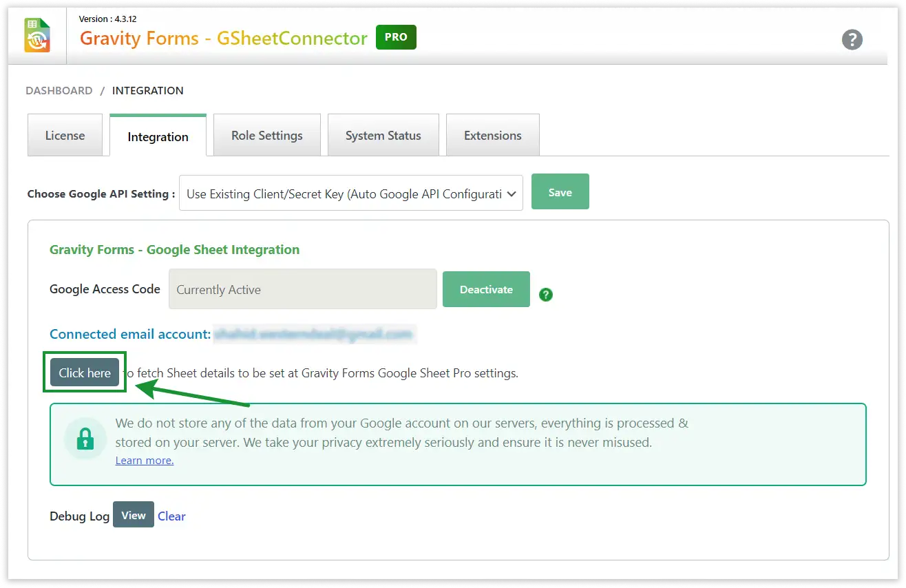Click 'Choose Google API Setting :' label

pos(101,194)
